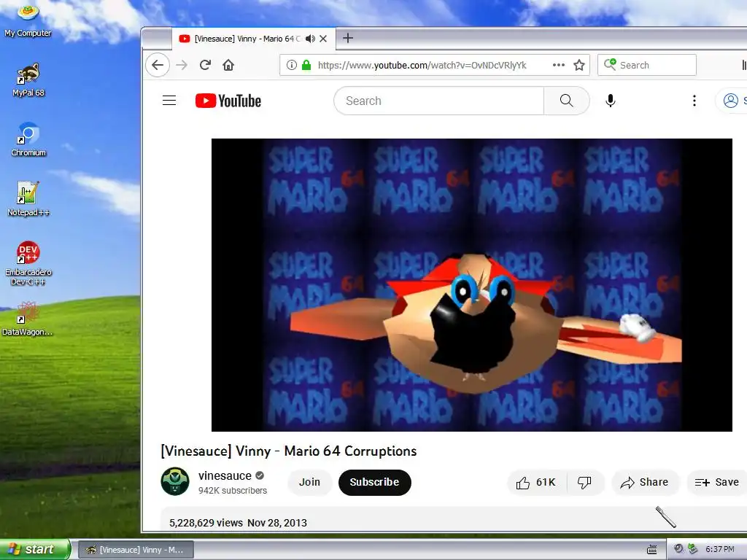The height and width of the screenshot is (560, 747).
Task: Open Embarcadero Dev-C++ shortcut
Action: pyautogui.click(x=28, y=263)
